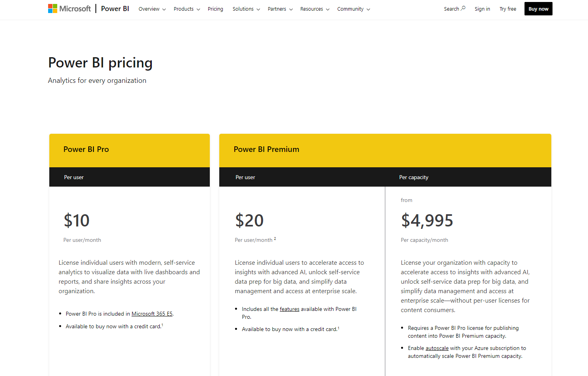Click the Power BI Premium card header
The image size is (588, 376).
click(x=266, y=150)
